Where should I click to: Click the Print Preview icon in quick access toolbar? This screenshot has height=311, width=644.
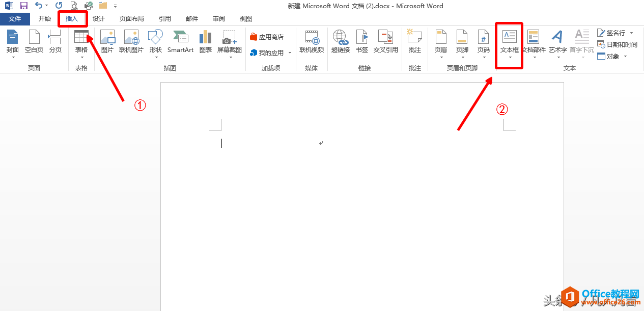click(74, 6)
